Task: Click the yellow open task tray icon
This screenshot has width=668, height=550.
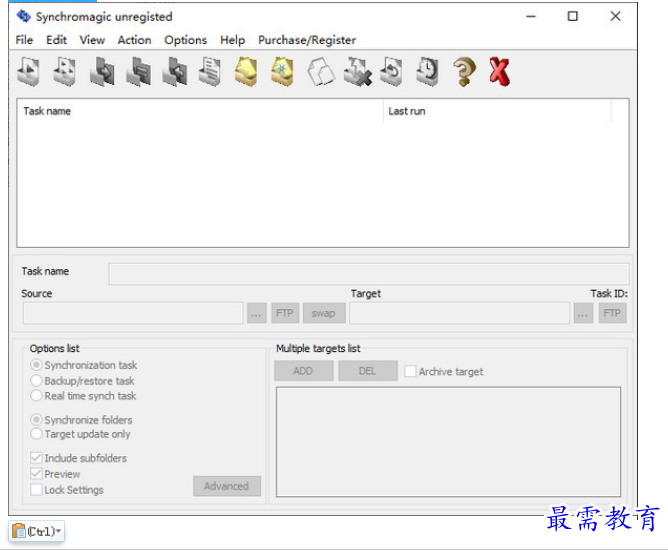Action: tap(246, 71)
